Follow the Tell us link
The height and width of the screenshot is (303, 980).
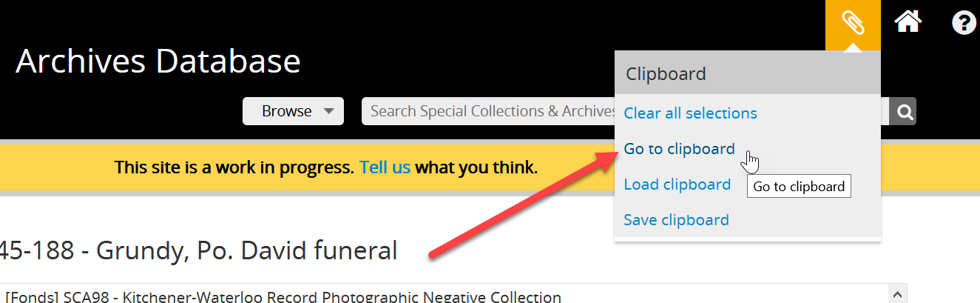[x=385, y=167]
